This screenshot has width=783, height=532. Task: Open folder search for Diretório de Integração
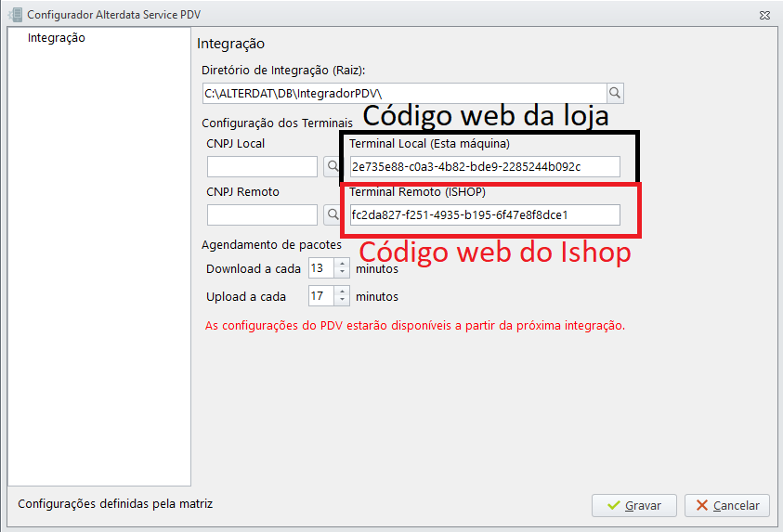[615, 93]
